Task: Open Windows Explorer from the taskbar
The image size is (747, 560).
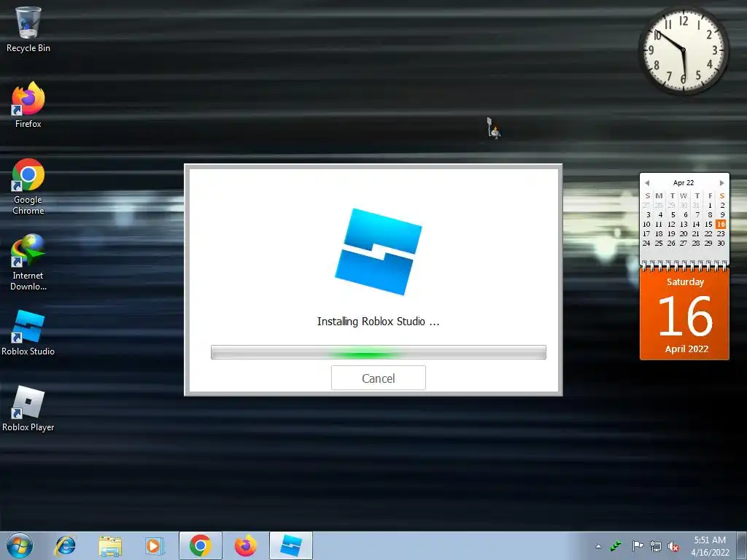Action: coord(110,545)
